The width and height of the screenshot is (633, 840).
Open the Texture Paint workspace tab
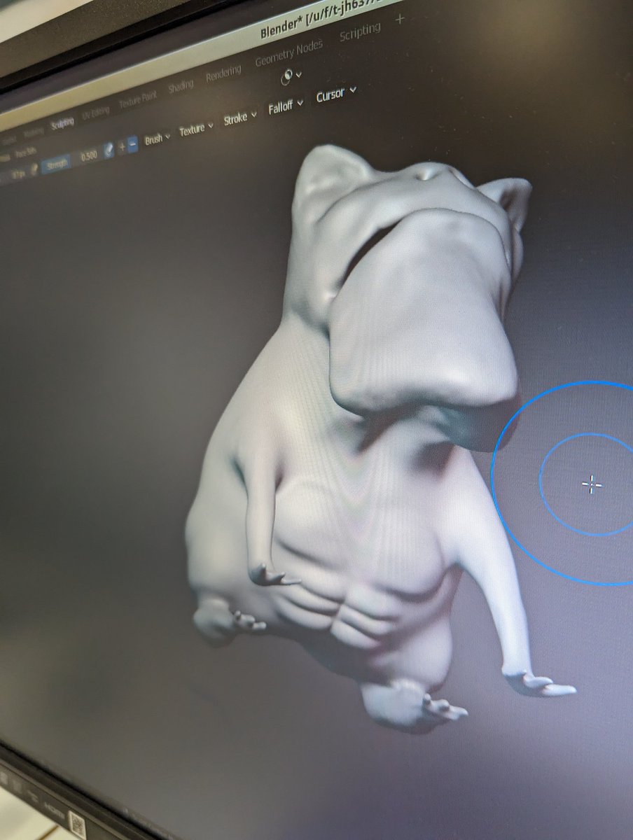click(x=138, y=99)
